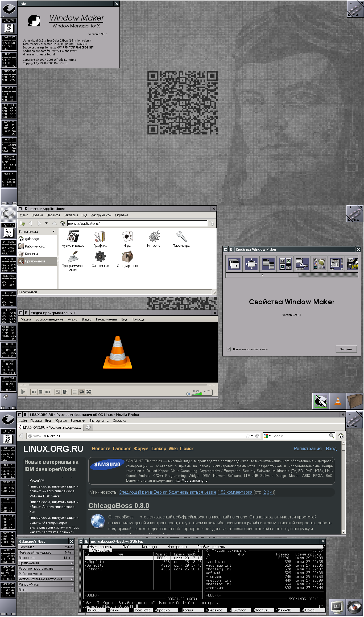Toggle VLC fullscreen button
Image resolution: width=364 pixels, height=617 pixels.
click(x=57, y=392)
